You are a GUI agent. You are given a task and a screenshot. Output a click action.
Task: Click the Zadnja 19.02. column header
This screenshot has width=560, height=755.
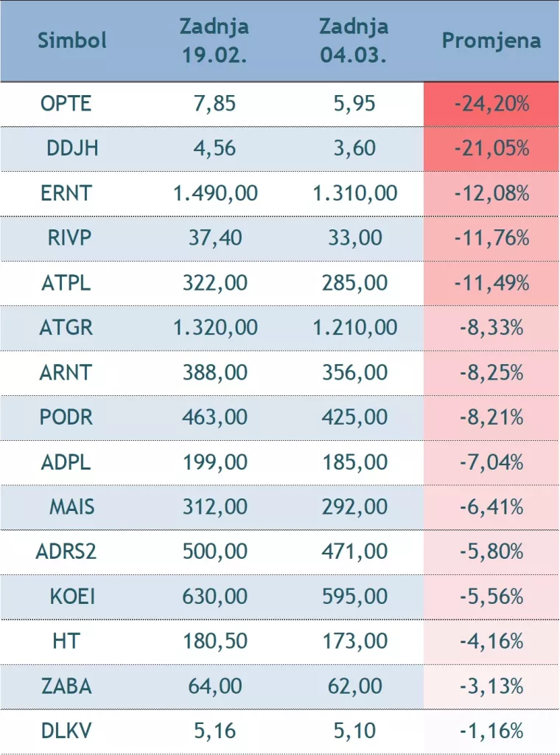tap(214, 41)
